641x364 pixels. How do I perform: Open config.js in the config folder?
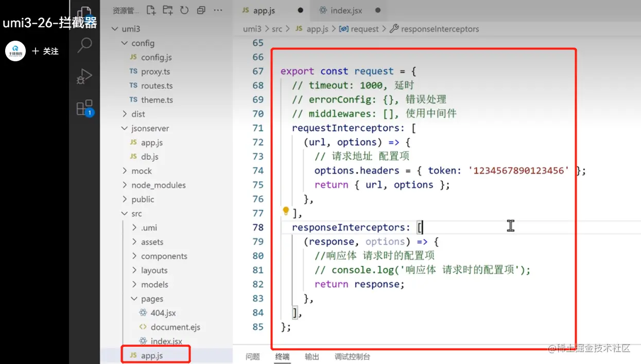[x=157, y=57]
